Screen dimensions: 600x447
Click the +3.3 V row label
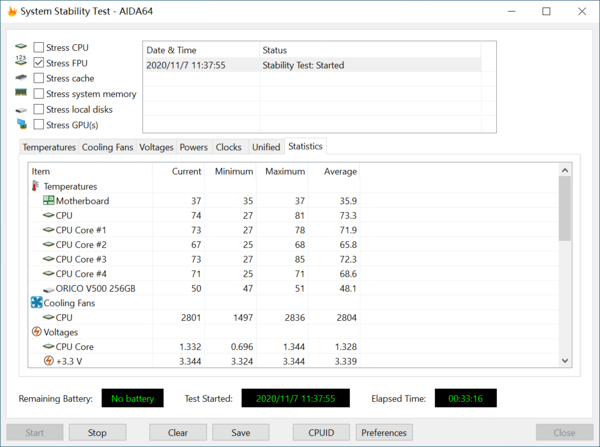click(69, 361)
